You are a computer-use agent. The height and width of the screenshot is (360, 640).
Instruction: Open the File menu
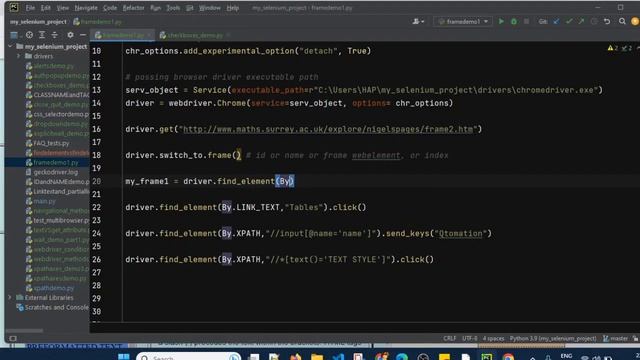(30, 8)
